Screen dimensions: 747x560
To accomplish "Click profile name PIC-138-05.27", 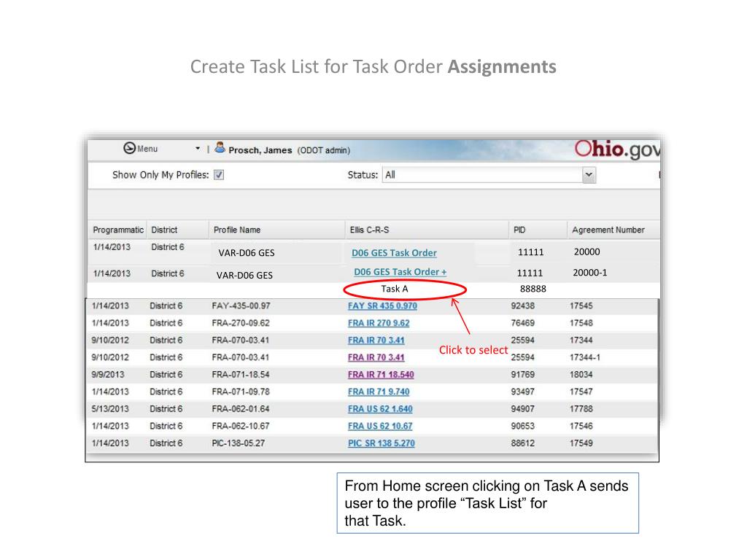I will click(239, 443).
